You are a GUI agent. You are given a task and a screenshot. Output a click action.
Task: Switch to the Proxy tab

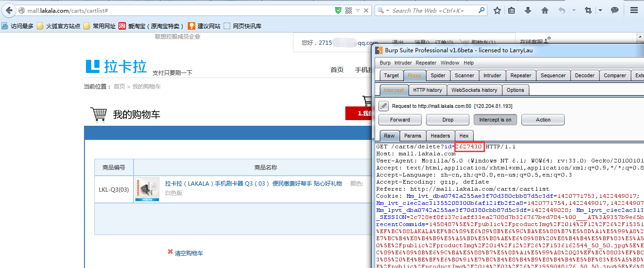coord(414,75)
